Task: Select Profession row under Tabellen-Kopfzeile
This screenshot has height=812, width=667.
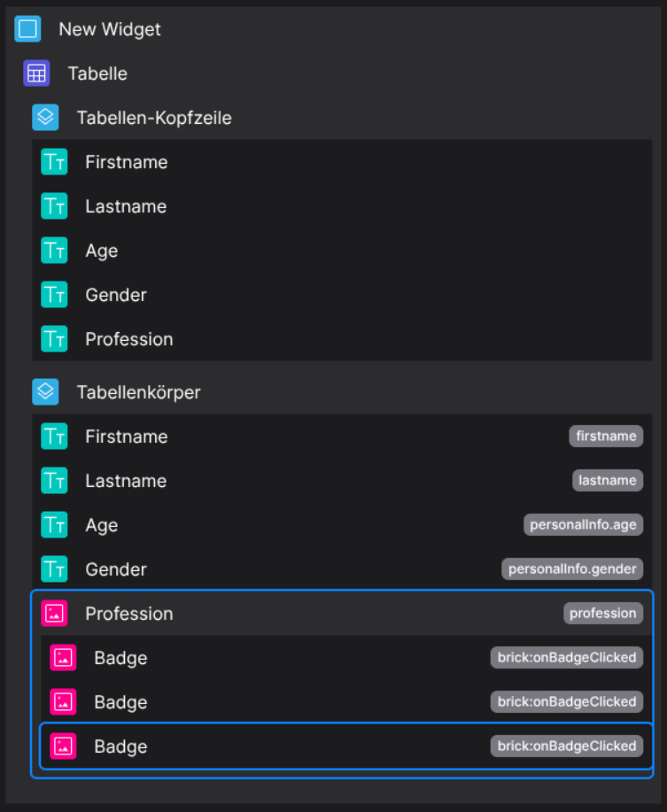Action: pos(129,339)
